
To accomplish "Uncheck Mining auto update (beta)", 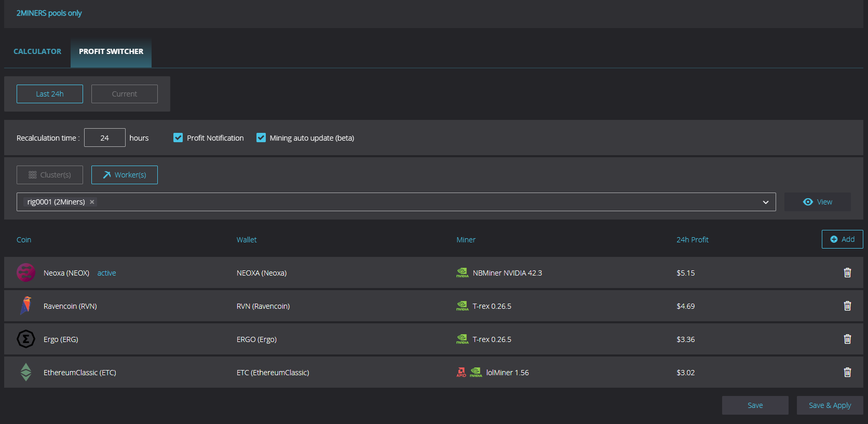I will pyautogui.click(x=261, y=138).
